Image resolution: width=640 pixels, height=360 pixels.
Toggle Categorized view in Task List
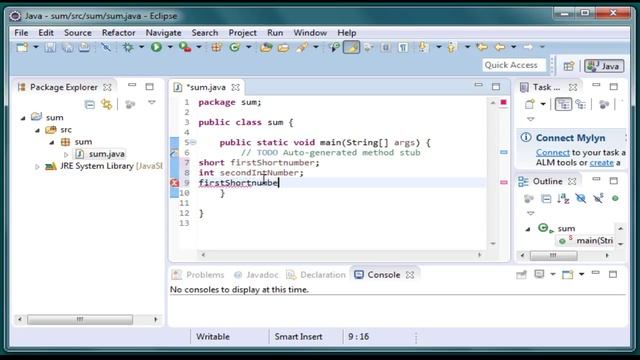click(563, 104)
